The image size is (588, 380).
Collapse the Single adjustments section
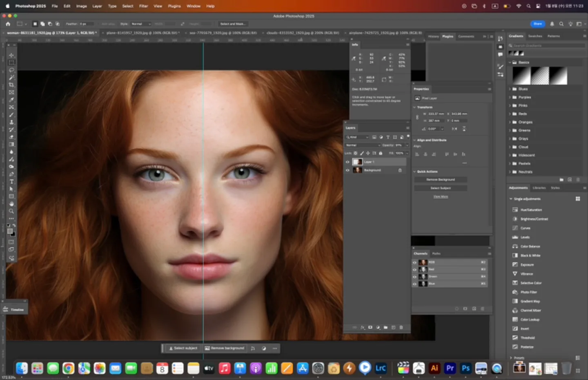pos(511,199)
